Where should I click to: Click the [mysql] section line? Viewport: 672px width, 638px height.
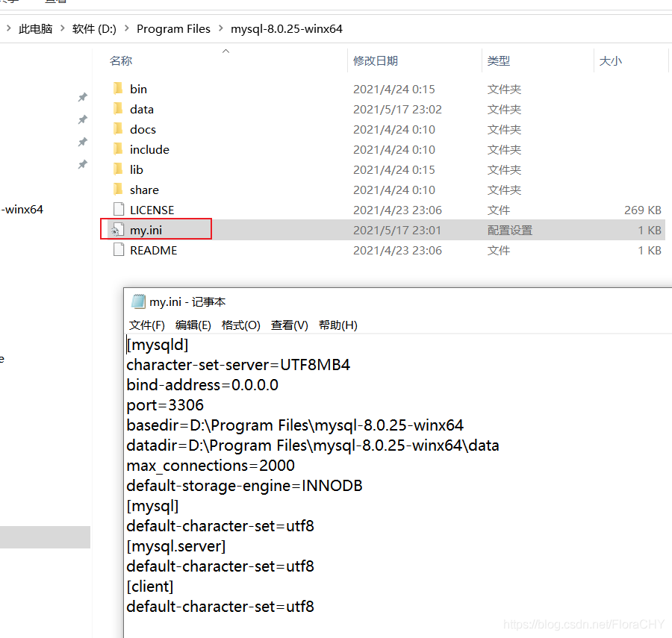[x=152, y=505]
